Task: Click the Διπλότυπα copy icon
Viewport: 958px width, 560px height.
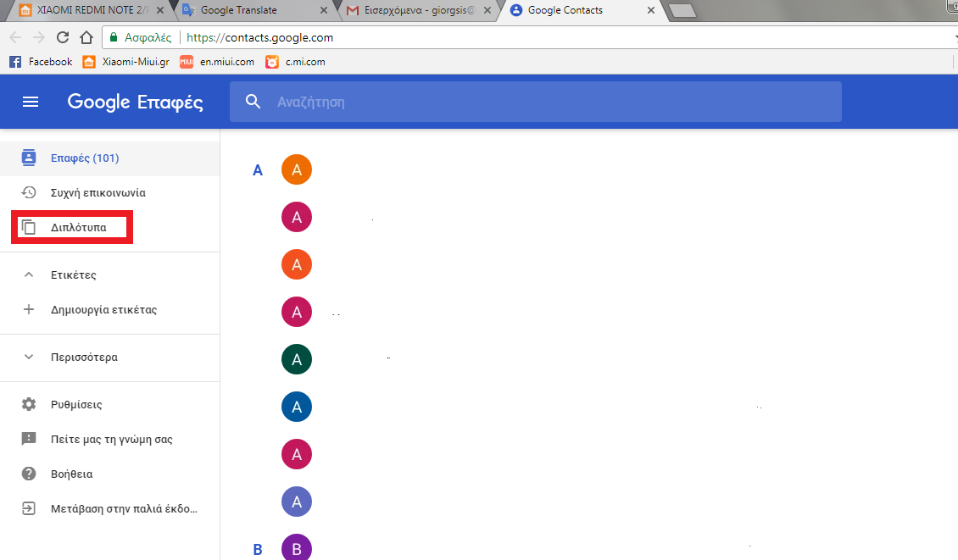Action: [29, 227]
